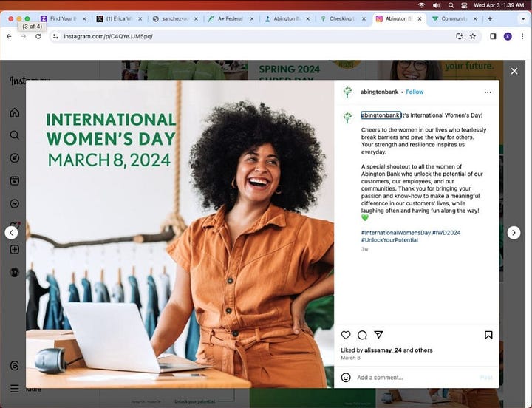Open emoji picker in comment box
The height and width of the screenshot is (408, 532).
point(346,378)
